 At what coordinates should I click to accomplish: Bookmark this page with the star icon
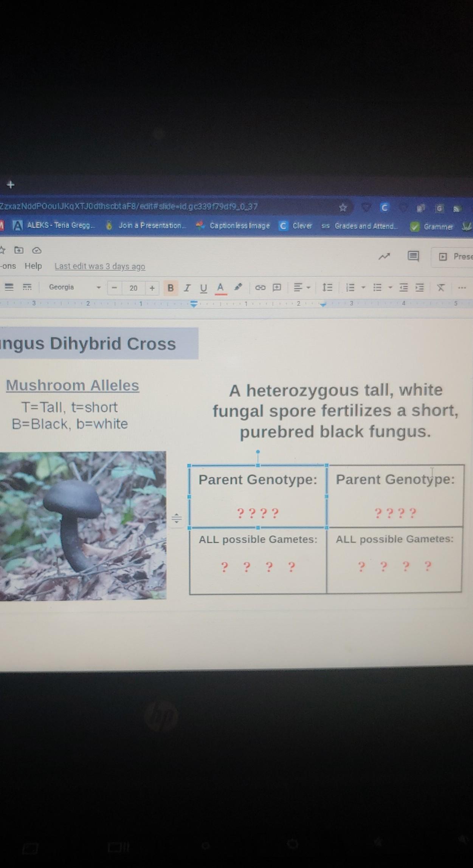(343, 207)
